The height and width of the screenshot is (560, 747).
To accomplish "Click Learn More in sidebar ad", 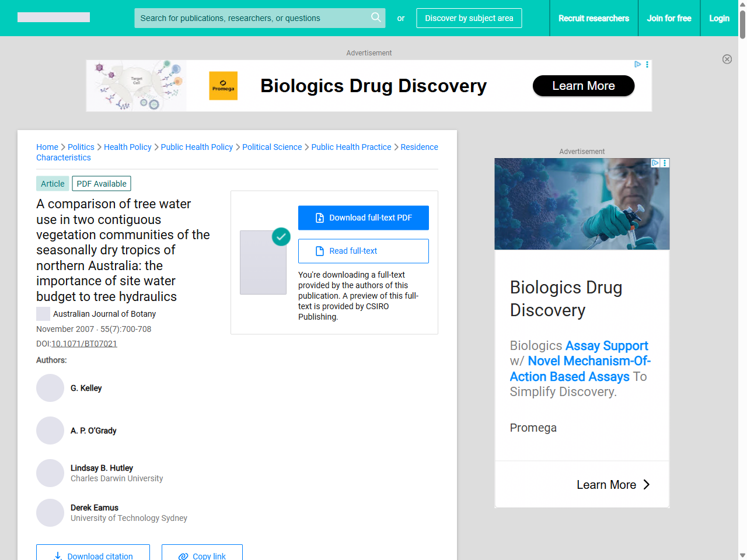I will click(x=613, y=485).
